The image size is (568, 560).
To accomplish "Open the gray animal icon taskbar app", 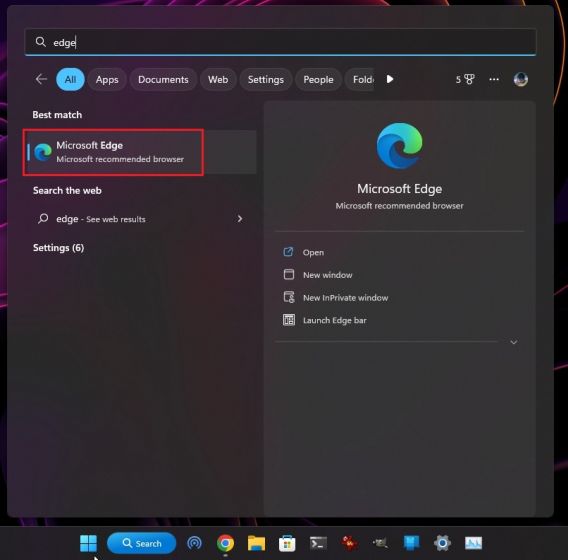I will [x=380, y=543].
